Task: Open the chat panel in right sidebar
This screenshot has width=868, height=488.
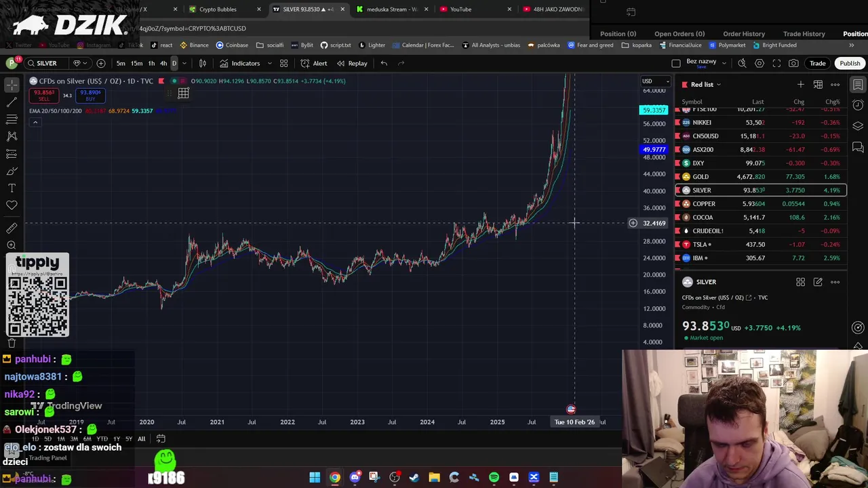Action: point(858,147)
